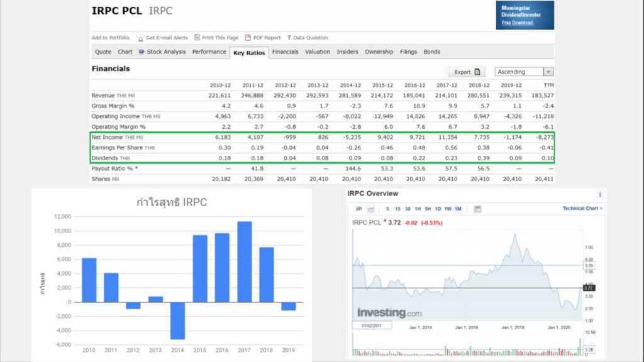This screenshot has height=362, width=644.
Task: Go to the Performance tab
Action: coord(209,52)
